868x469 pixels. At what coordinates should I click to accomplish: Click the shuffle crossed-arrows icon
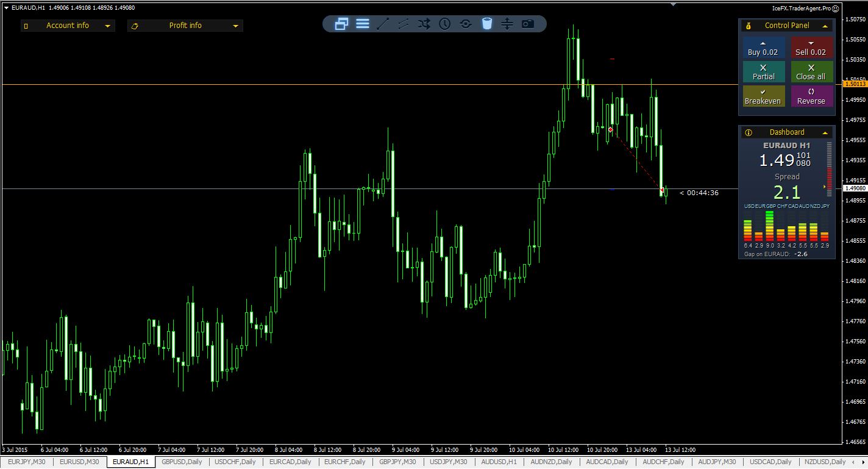(424, 24)
